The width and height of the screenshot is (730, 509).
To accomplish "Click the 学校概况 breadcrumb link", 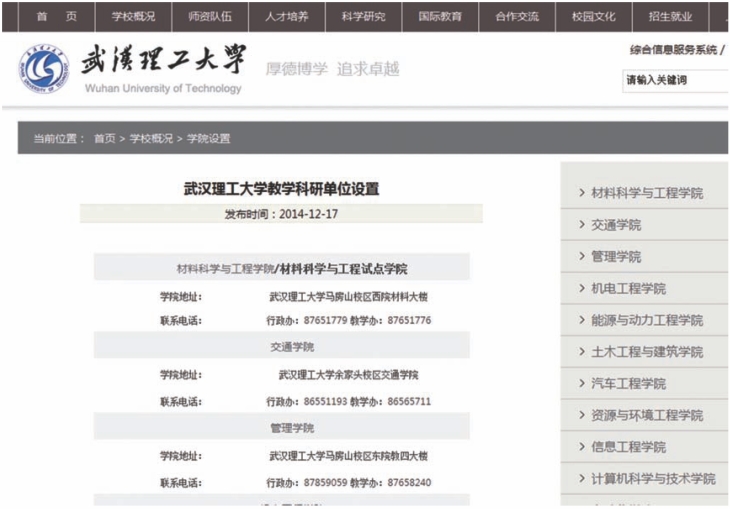I will click(x=151, y=138).
